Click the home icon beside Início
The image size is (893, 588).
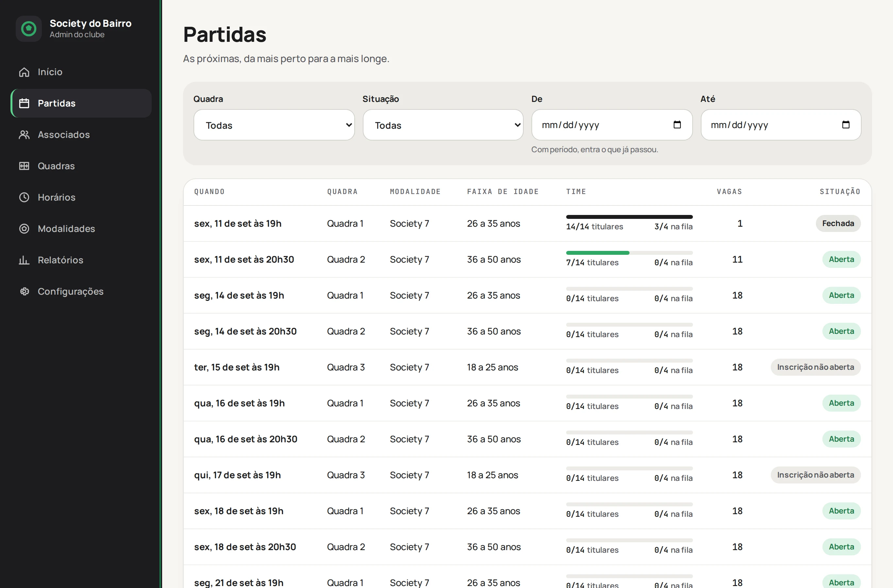24,72
